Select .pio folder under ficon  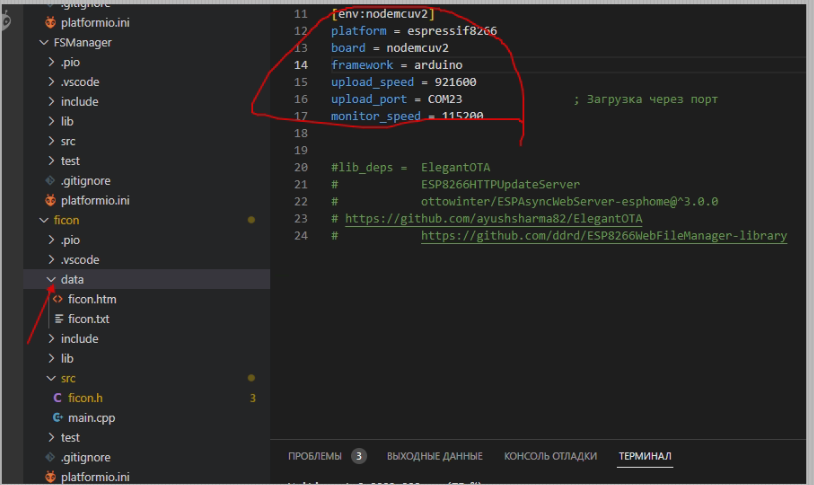tap(70, 240)
